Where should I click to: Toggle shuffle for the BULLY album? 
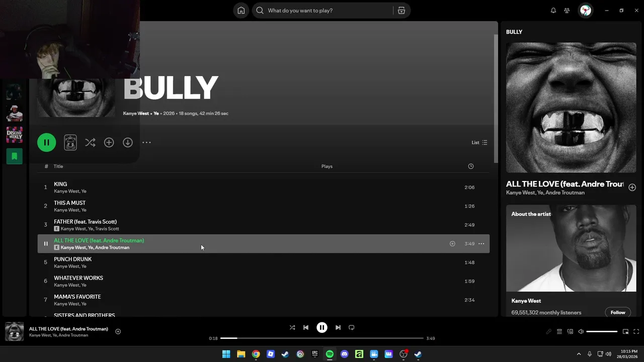[x=90, y=143]
